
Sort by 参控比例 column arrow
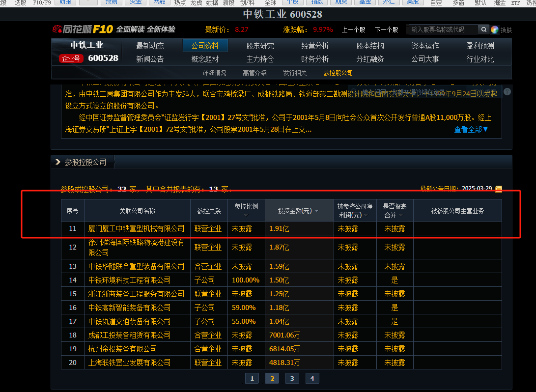tap(246, 215)
